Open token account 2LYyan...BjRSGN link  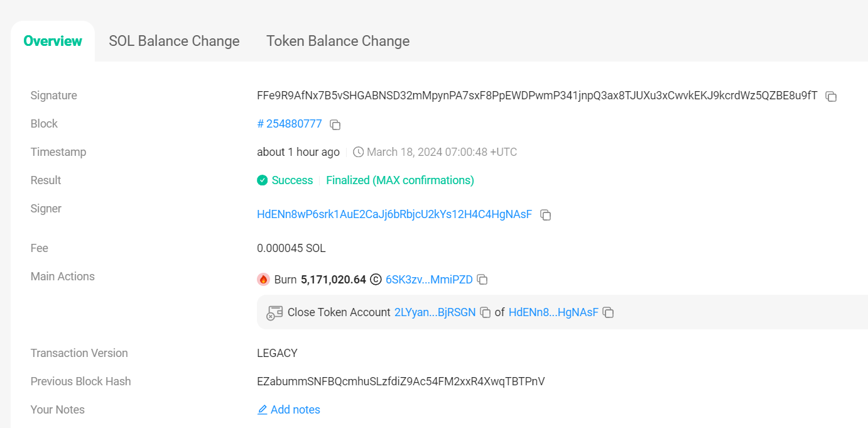tap(435, 312)
